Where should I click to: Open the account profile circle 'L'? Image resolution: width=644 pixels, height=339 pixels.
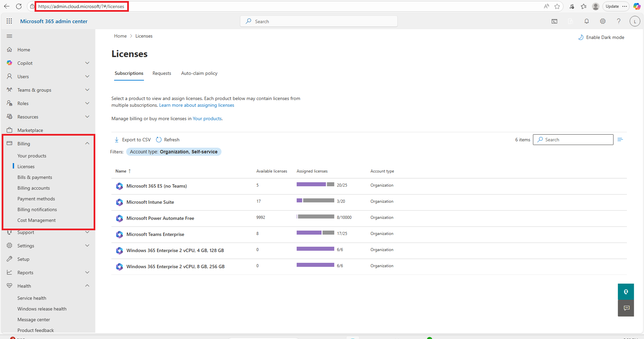coord(635,21)
